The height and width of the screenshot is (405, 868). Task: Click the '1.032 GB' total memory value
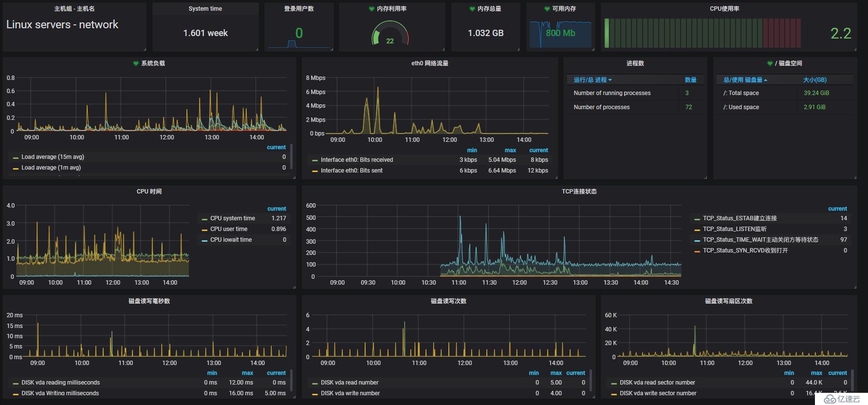(x=486, y=33)
